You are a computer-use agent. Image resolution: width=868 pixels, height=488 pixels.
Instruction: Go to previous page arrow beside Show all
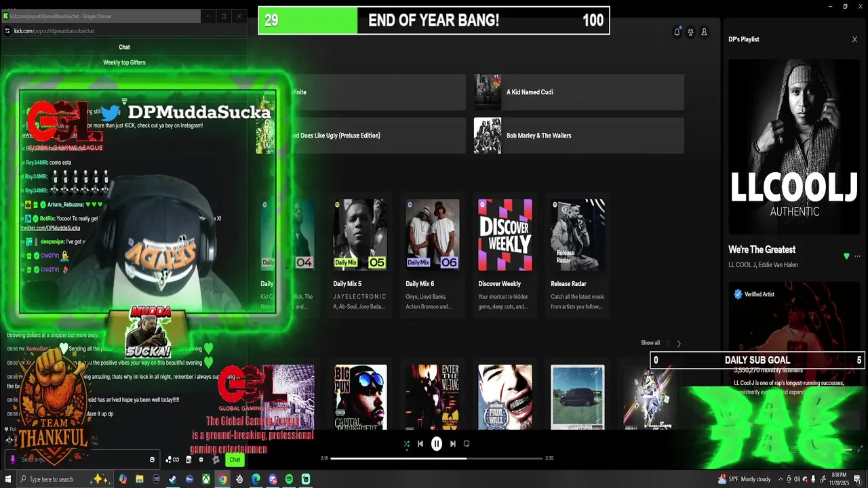click(667, 344)
